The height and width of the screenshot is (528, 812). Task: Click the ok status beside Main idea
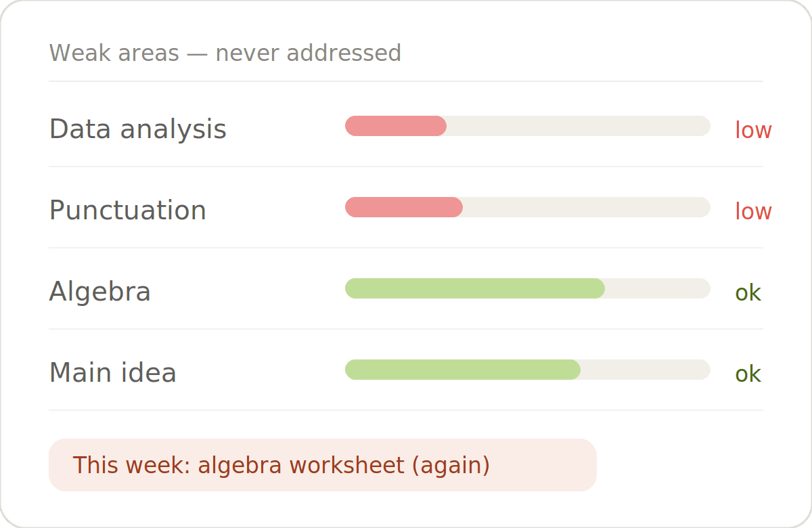point(748,374)
